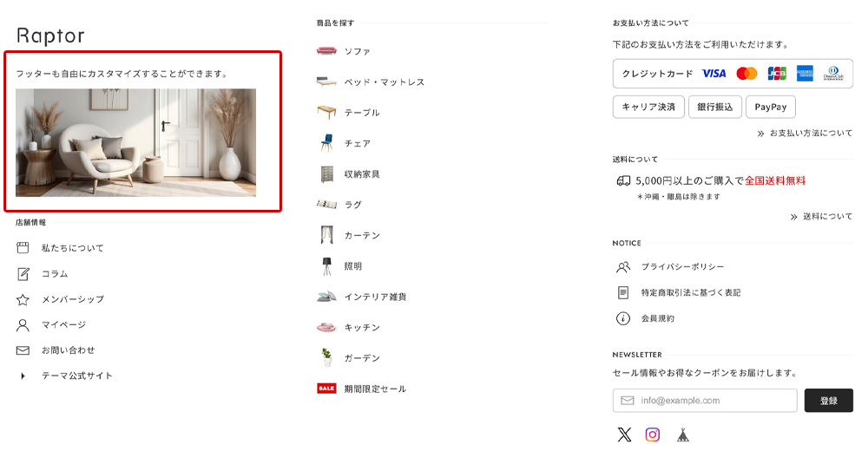The height and width of the screenshot is (464, 868).
Task: Go to the マイページ menu item
Action: click(63, 324)
